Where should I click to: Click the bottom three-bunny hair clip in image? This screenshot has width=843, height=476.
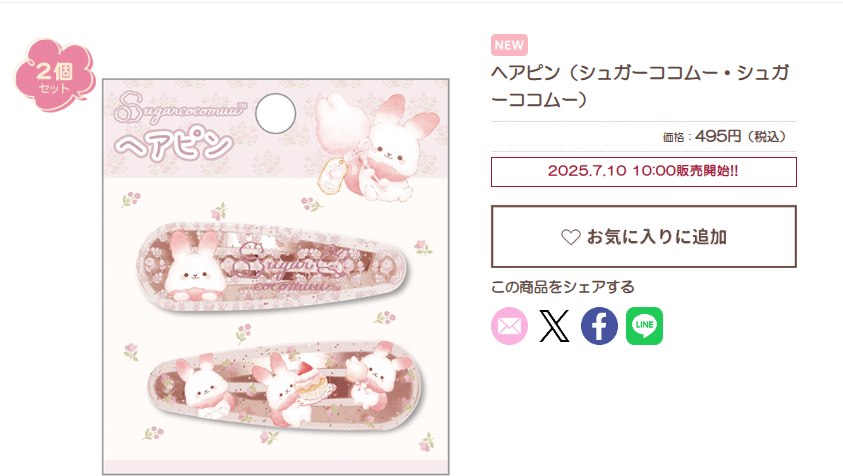(285, 385)
